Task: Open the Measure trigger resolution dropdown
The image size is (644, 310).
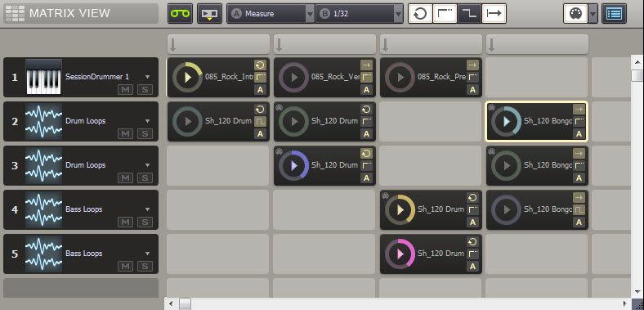Action: tap(271, 14)
